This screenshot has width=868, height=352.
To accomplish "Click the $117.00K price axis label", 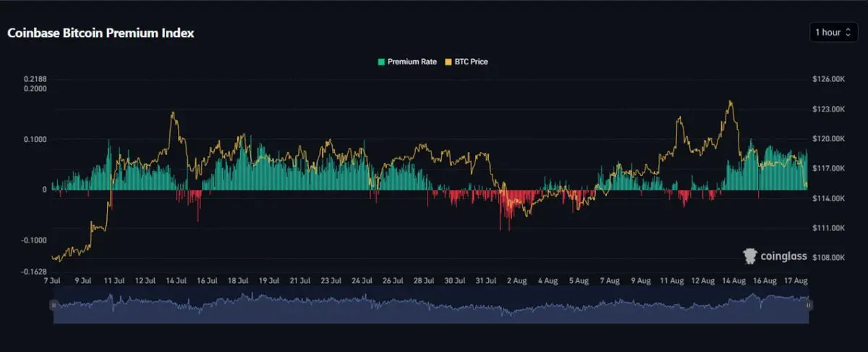I will pyautogui.click(x=828, y=168).
